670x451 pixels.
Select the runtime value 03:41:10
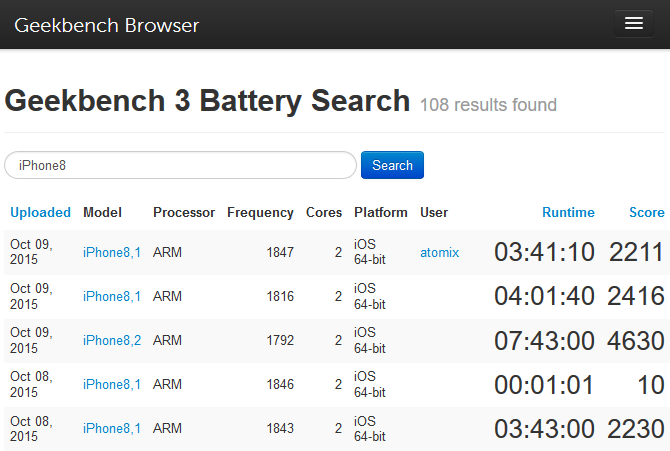pyautogui.click(x=544, y=252)
